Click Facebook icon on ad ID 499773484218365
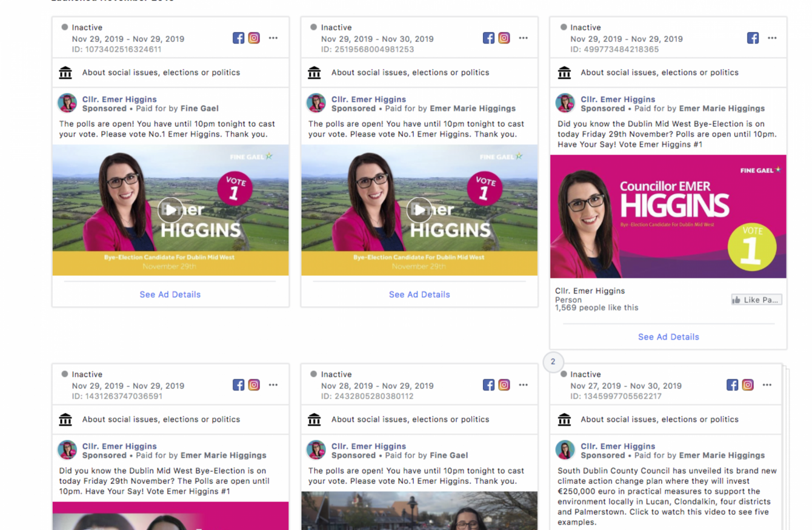Viewport: 812px width, 530px height. 753,38
